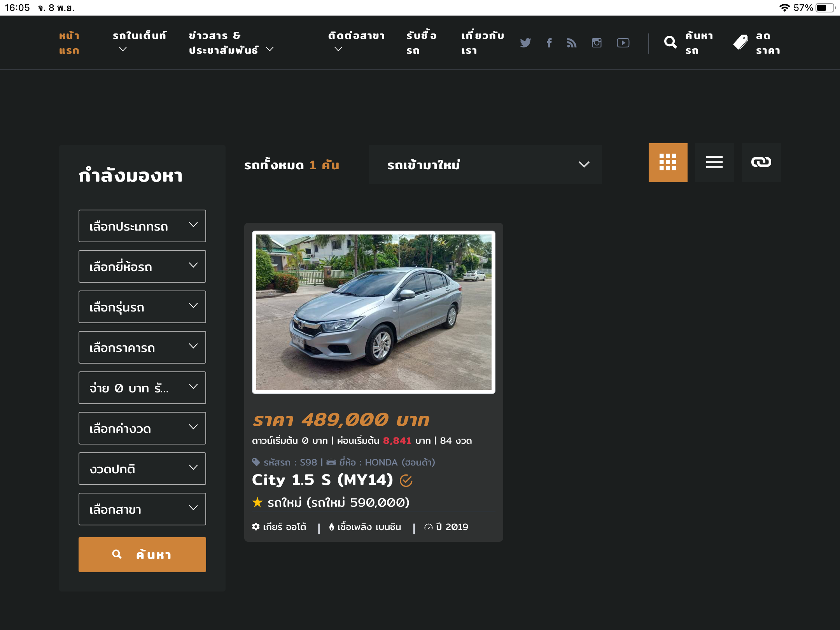Open the Twitter social icon
840x630 pixels.
525,43
